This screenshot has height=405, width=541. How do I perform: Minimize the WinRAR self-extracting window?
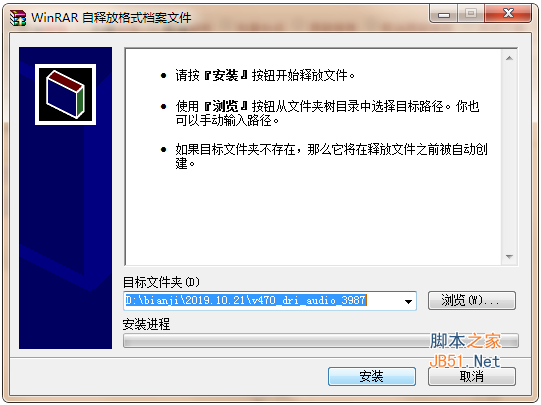[444, 14]
